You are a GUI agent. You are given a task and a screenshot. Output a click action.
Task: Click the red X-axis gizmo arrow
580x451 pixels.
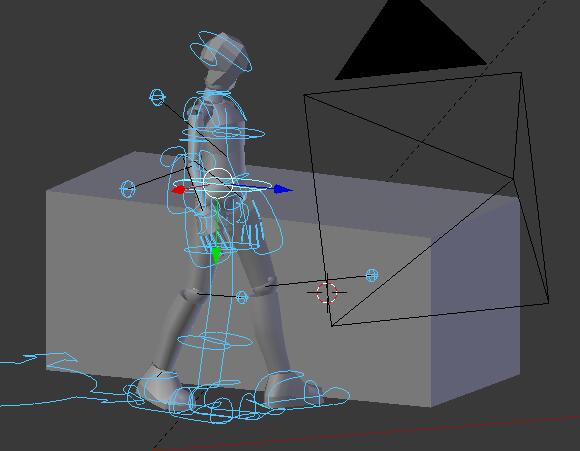pyautogui.click(x=179, y=190)
